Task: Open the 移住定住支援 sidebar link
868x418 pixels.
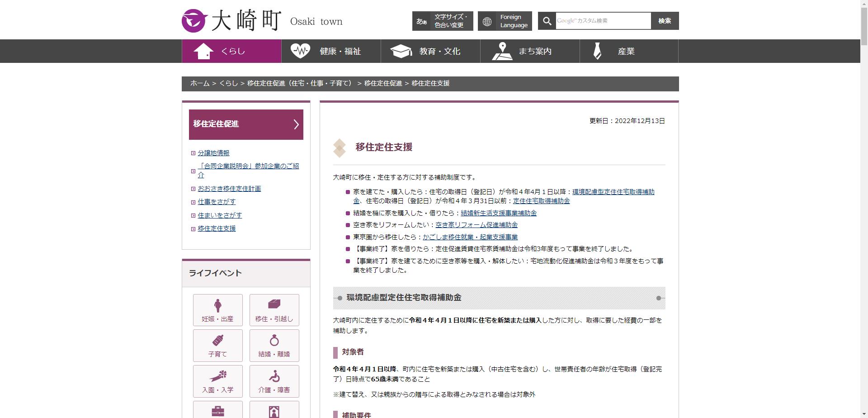Action: point(217,228)
